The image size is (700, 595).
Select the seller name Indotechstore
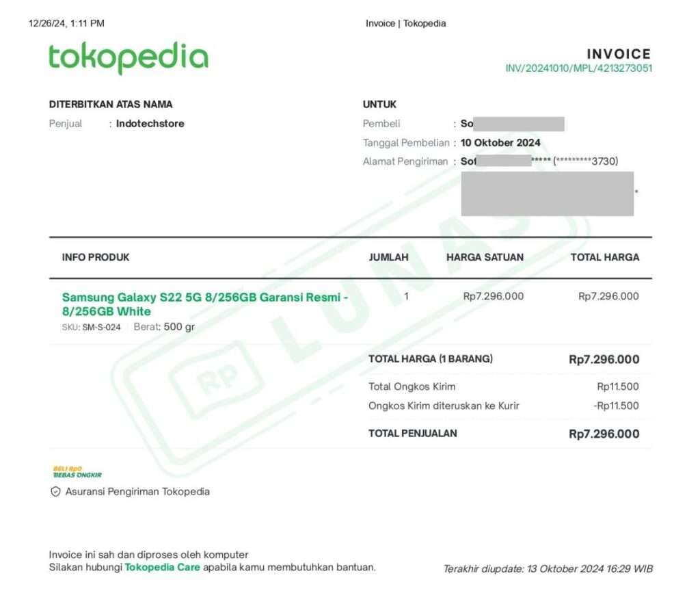tap(152, 124)
